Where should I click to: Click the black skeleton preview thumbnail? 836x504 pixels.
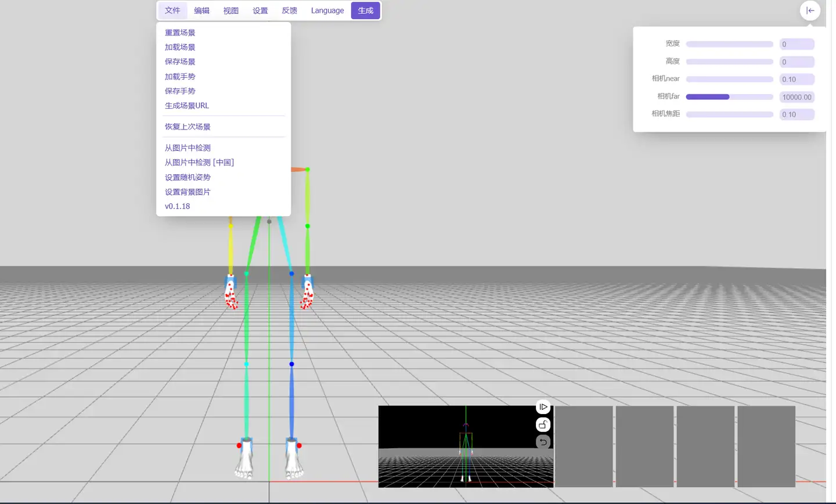466,446
